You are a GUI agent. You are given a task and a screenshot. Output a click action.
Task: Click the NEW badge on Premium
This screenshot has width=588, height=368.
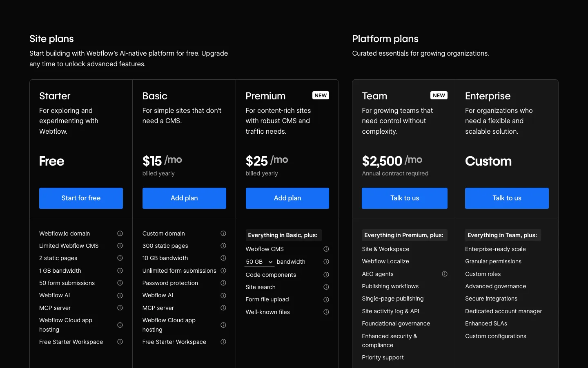pyautogui.click(x=321, y=95)
